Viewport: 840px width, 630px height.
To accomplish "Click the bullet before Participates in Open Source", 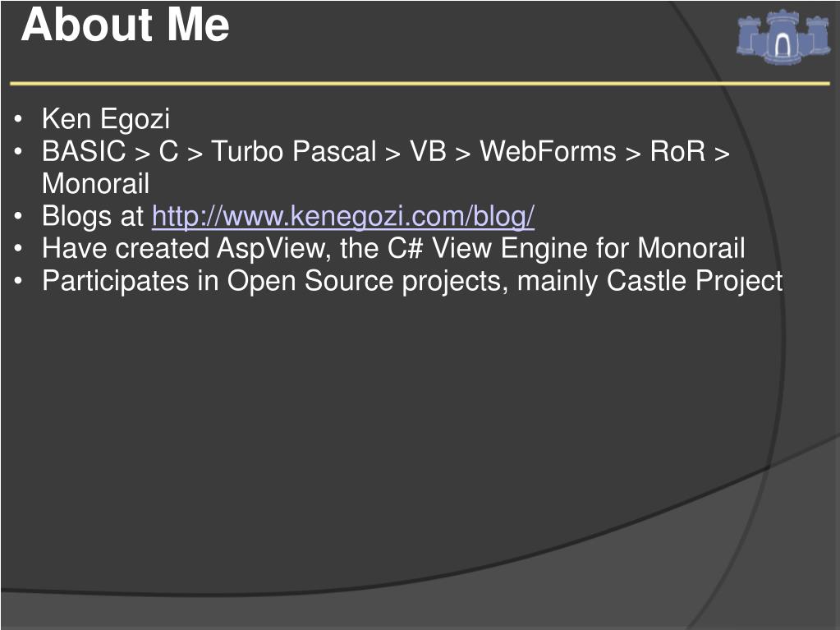I will click(x=19, y=282).
